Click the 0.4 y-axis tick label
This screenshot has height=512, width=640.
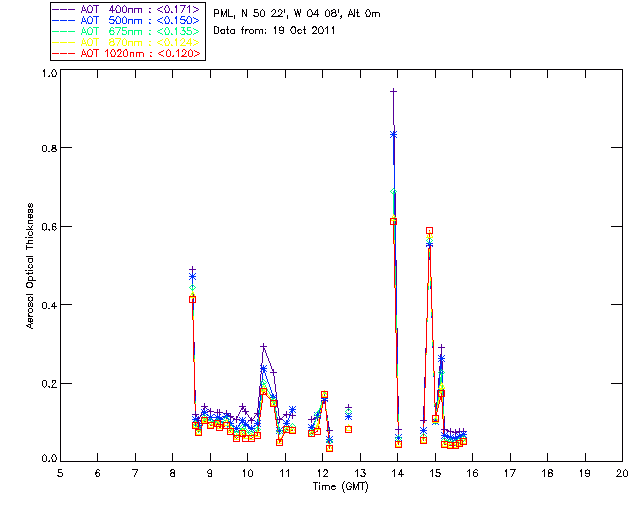point(49,305)
